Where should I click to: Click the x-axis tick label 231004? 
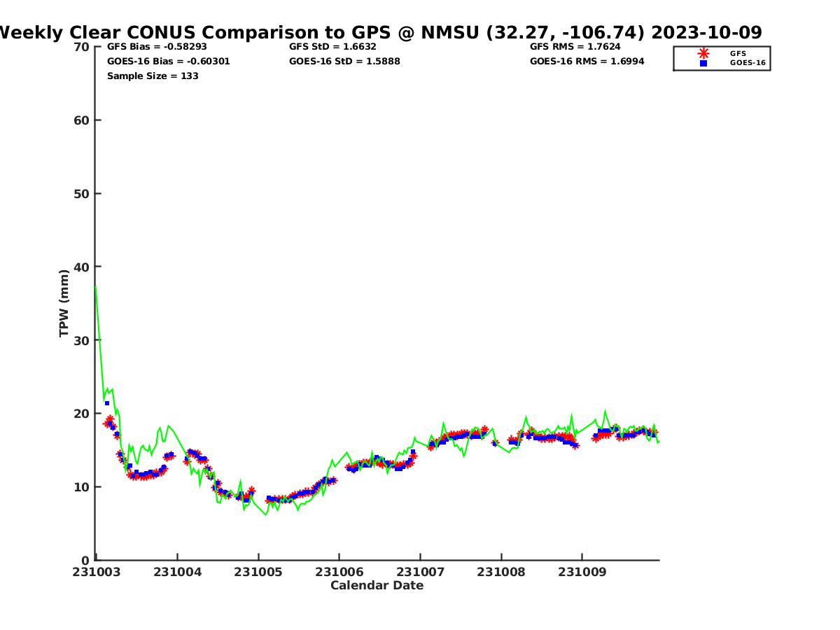178,572
